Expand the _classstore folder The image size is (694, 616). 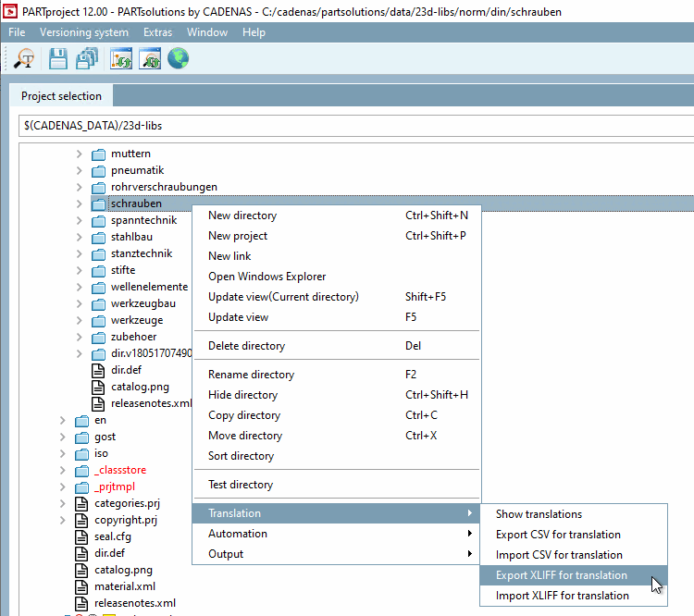63,470
